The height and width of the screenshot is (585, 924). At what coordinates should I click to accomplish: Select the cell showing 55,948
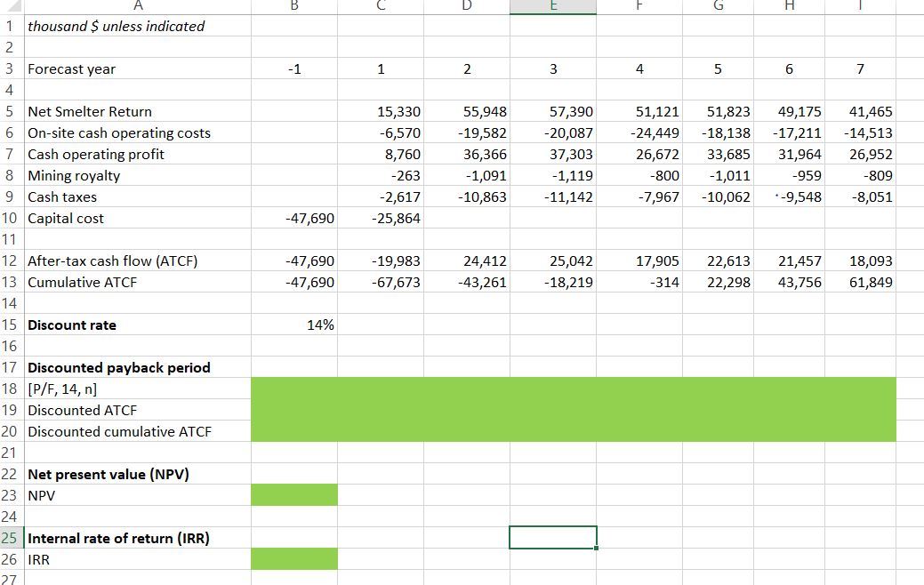tap(467, 111)
